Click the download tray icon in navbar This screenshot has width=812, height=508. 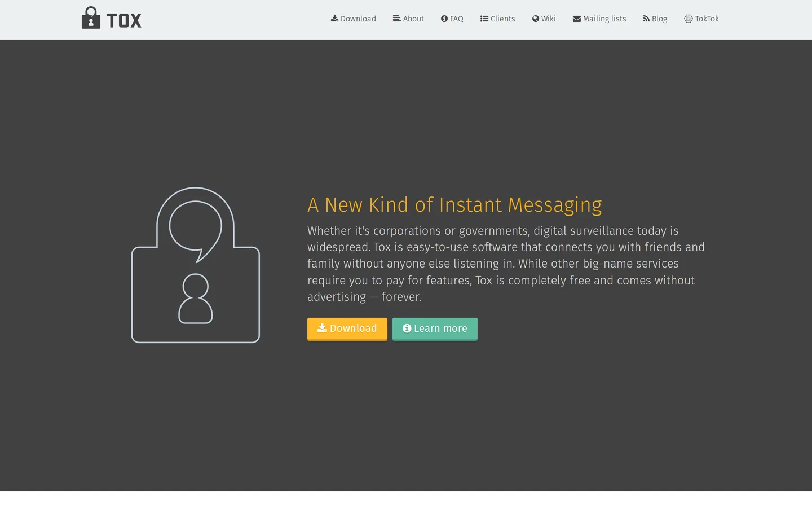[334, 19]
